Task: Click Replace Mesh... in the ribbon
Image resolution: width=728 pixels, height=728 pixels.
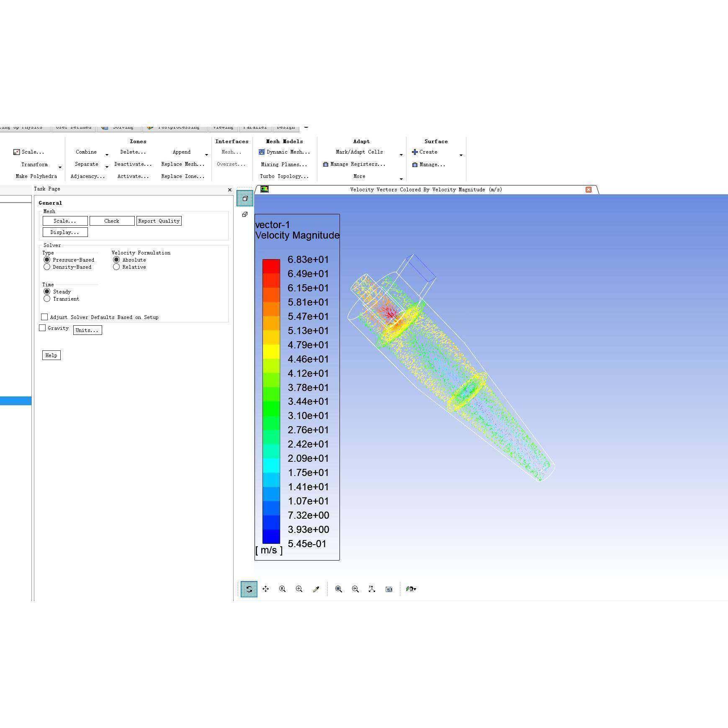Action: click(183, 164)
